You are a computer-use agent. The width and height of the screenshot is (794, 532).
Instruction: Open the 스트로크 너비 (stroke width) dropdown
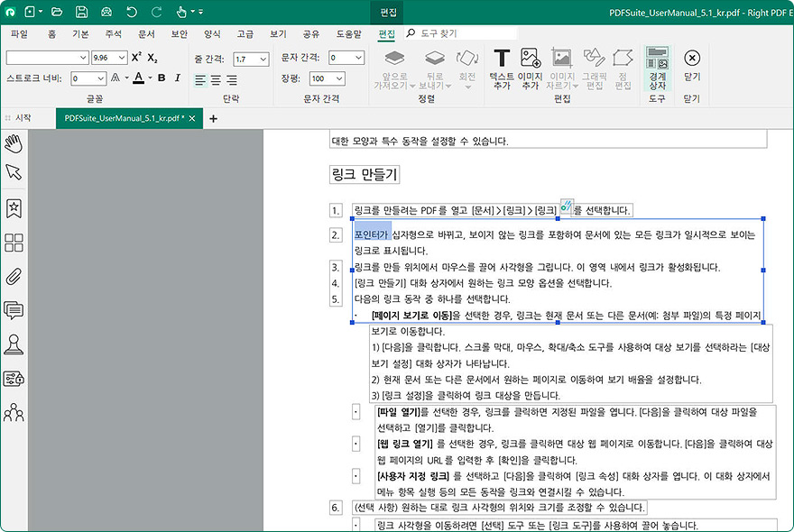tap(88, 78)
